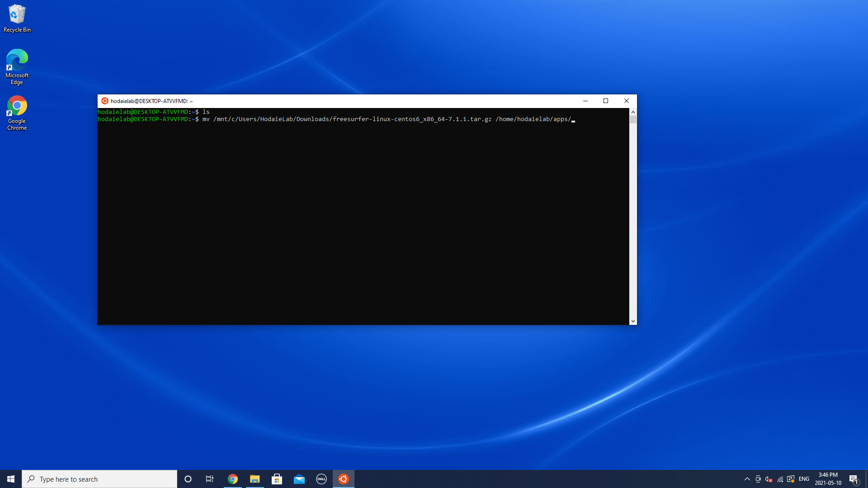Click the Windows Search bar

[x=99, y=479]
